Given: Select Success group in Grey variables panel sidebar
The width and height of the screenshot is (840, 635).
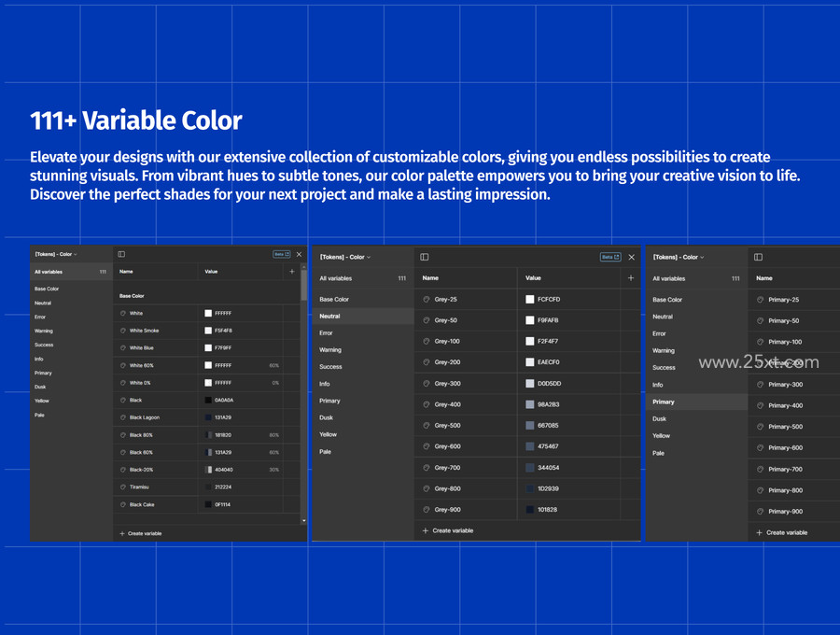Looking at the screenshot, I should click(330, 367).
